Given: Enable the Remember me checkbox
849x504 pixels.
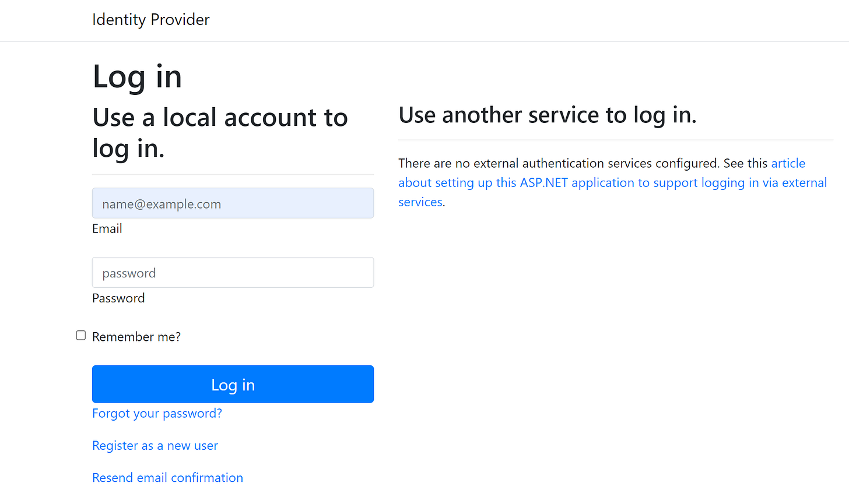Looking at the screenshot, I should tap(80, 335).
